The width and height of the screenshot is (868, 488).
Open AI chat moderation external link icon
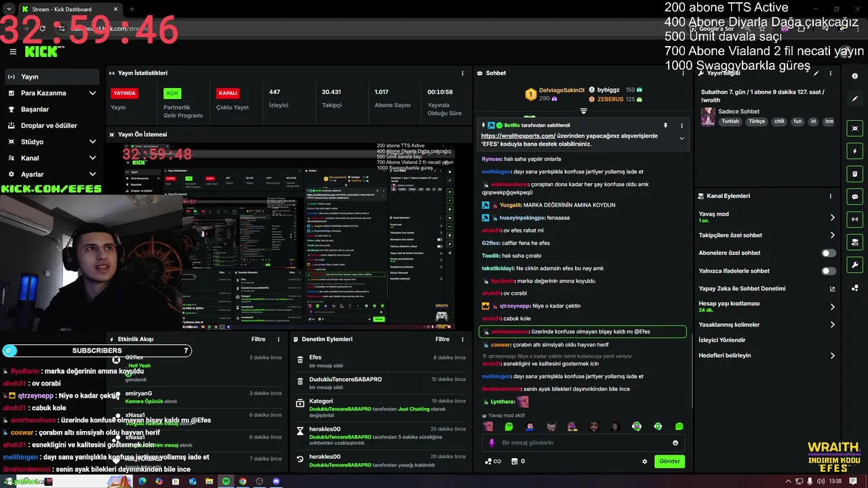click(x=833, y=289)
